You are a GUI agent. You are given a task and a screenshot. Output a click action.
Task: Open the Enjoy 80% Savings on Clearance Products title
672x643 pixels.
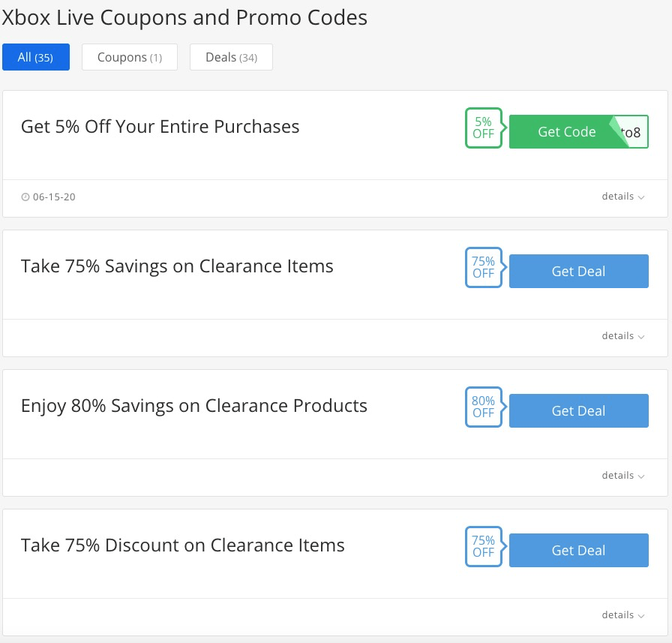pos(194,407)
